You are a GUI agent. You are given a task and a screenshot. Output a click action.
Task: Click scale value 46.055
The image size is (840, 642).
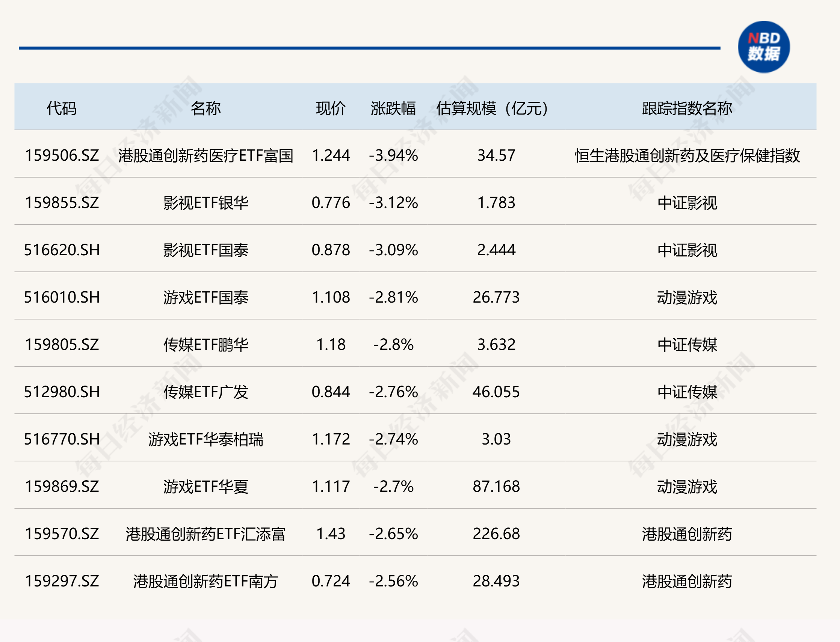coord(496,392)
